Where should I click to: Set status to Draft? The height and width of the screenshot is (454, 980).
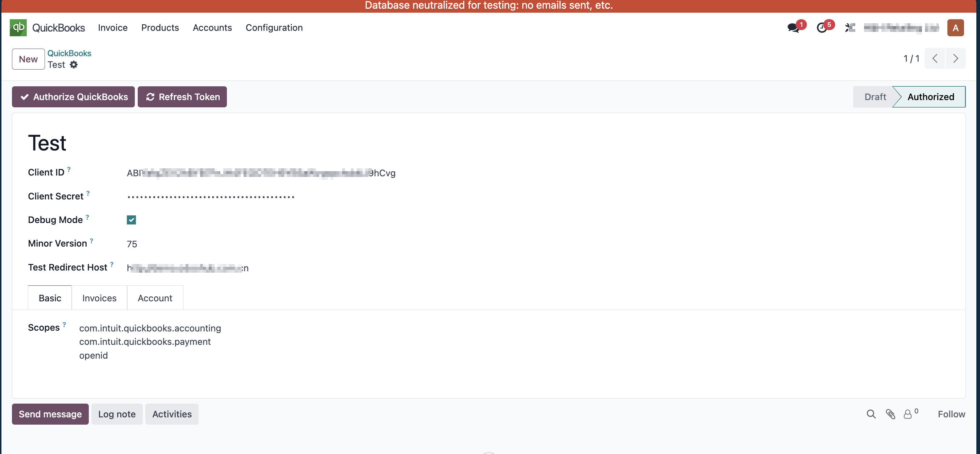tap(875, 97)
